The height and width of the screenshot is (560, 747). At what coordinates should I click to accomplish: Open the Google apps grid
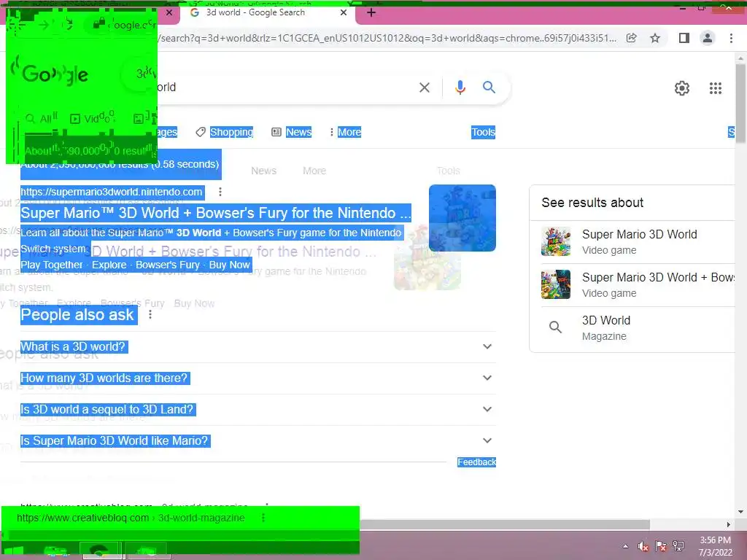click(715, 88)
